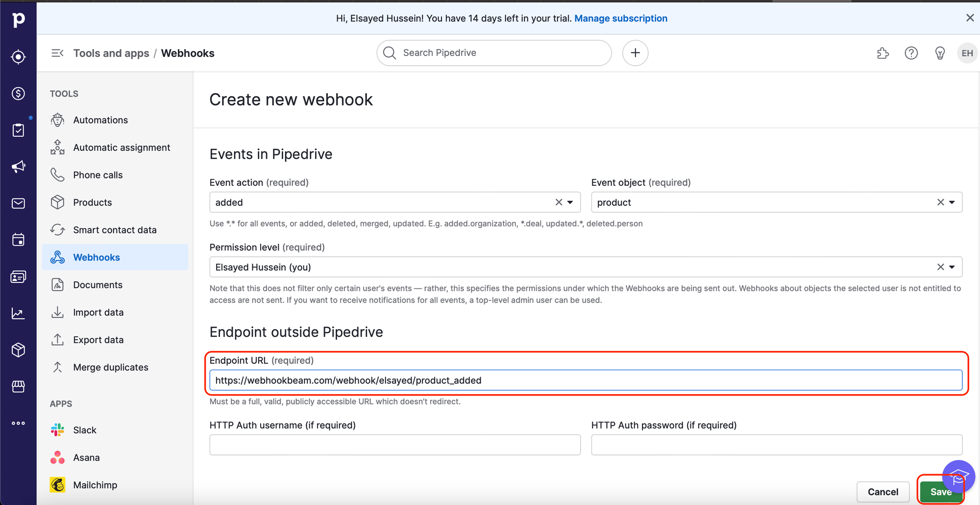Collapse the sidebar navigation menu toggle
Image resolution: width=980 pixels, height=505 pixels.
tap(57, 53)
